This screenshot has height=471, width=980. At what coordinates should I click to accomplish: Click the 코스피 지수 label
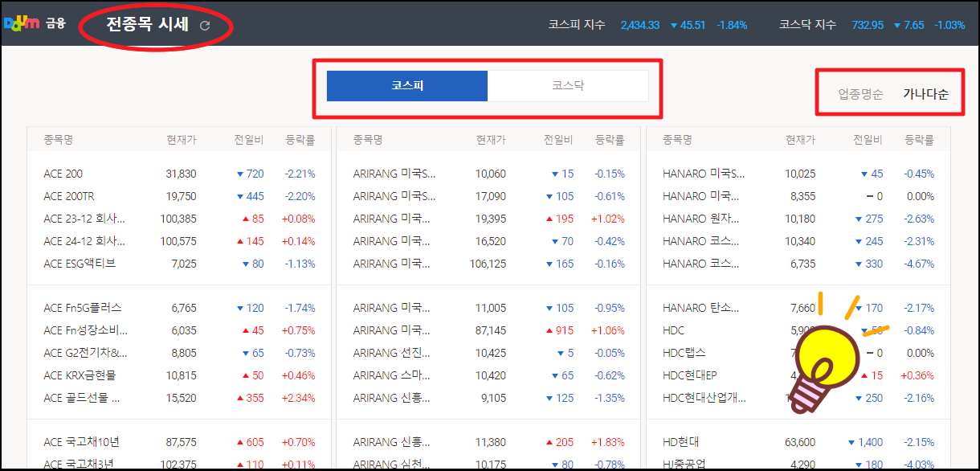coord(577,25)
